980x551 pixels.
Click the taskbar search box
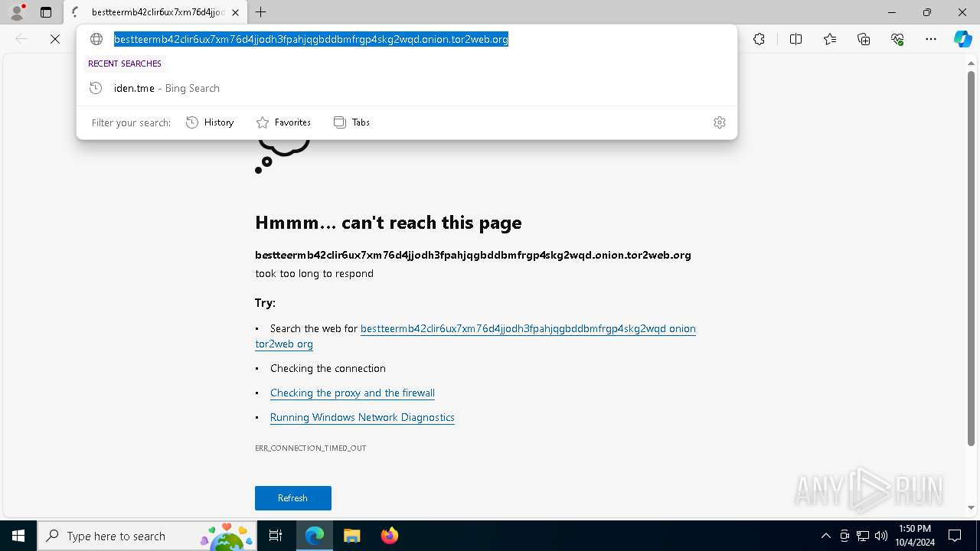(147, 536)
